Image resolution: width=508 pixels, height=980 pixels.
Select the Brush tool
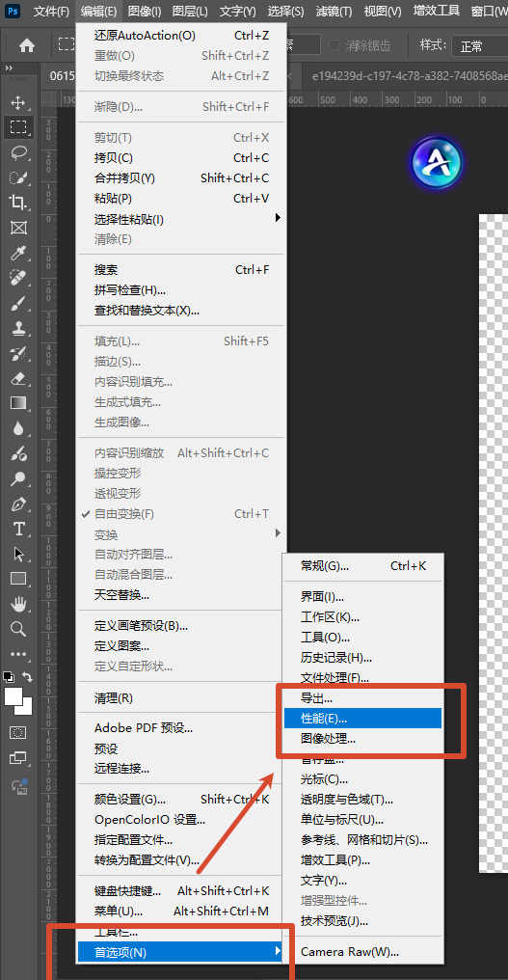[18, 304]
